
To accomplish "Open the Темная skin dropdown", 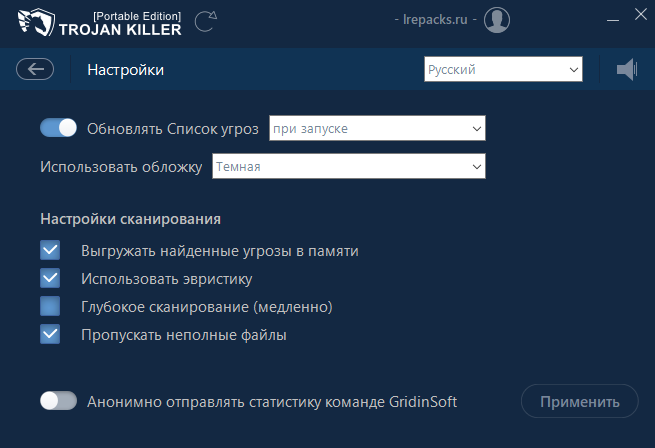I will (349, 166).
